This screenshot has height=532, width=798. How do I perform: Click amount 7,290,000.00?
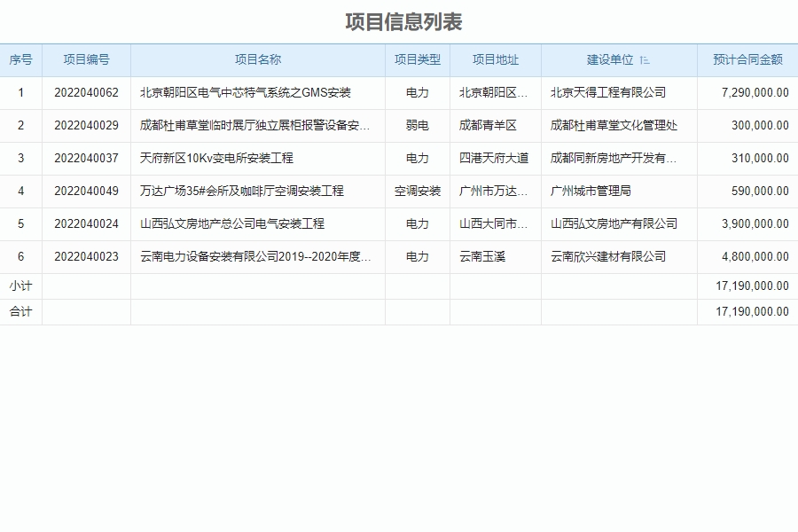point(755,92)
